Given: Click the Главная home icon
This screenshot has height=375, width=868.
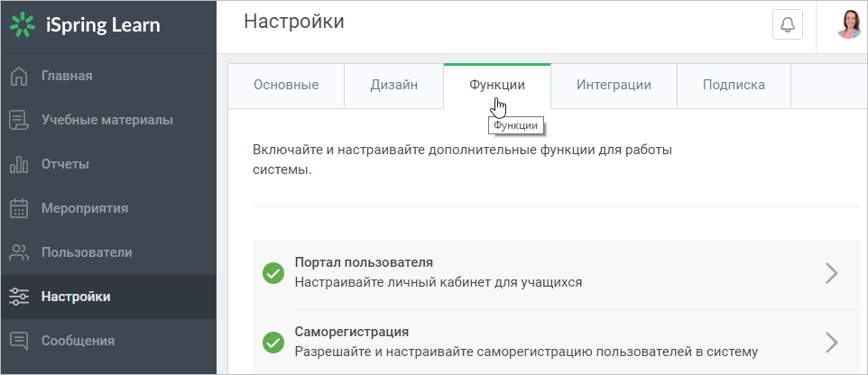Looking at the screenshot, I should pyautogui.click(x=19, y=76).
